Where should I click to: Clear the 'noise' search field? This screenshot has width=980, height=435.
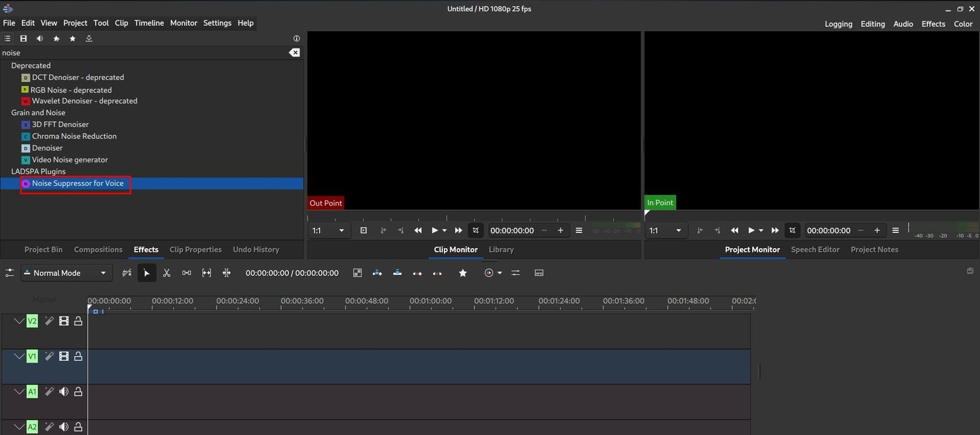(295, 53)
